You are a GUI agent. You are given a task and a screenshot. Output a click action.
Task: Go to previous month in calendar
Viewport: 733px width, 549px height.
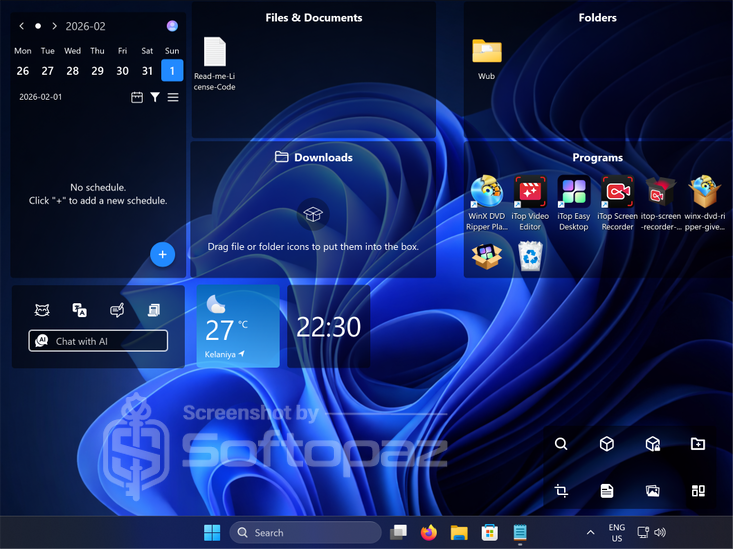click(x=22, y=26)
